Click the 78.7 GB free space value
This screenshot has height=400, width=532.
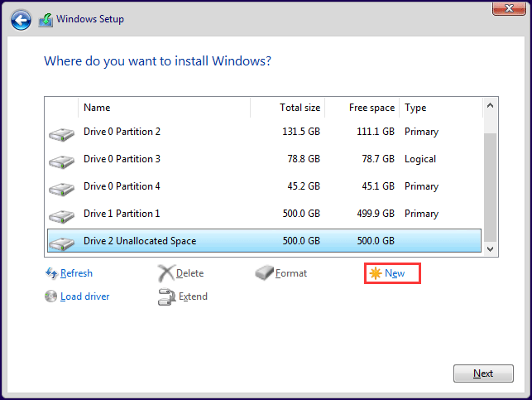tap(378, 159)
